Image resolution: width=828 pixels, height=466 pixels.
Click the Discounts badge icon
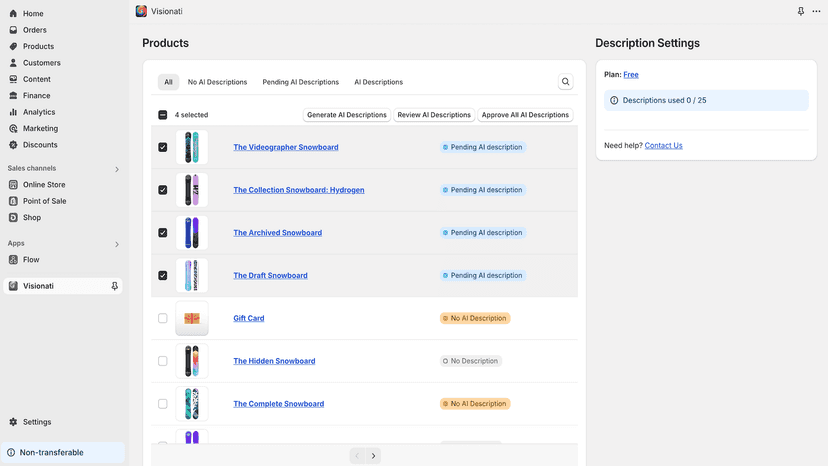click(13, 145)
